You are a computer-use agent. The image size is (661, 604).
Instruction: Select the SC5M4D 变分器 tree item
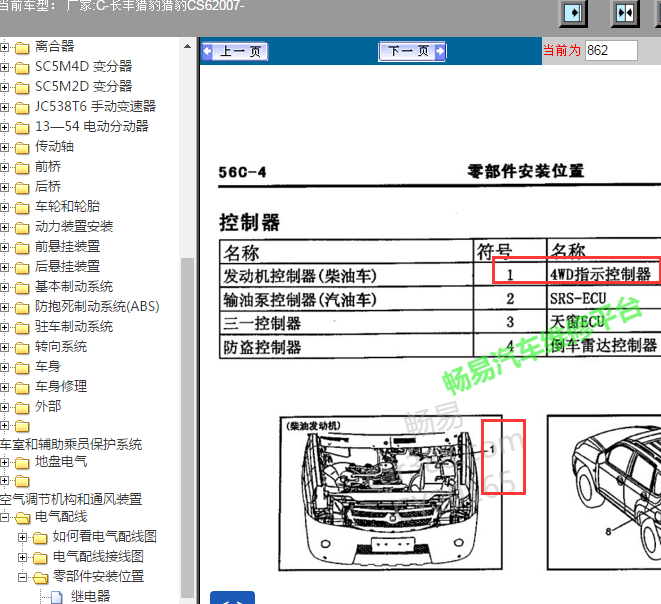pos(83,66)
